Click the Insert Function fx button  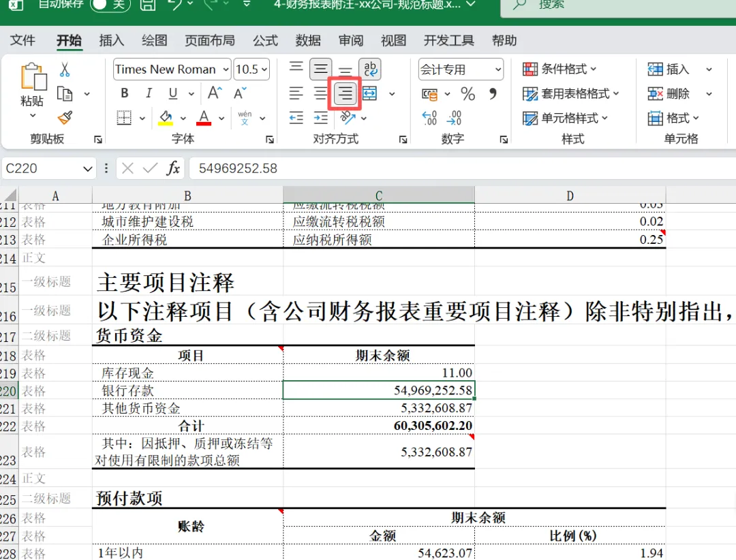173,168
